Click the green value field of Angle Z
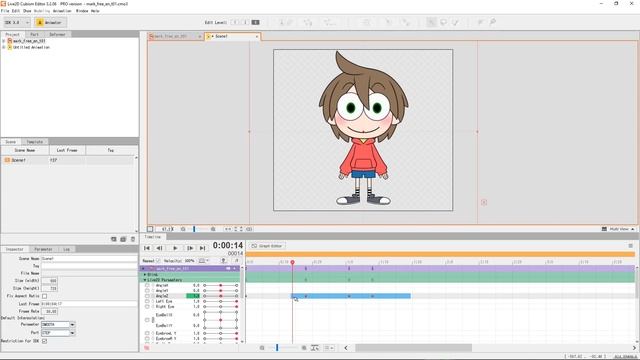Image resolution: width=640 pixels, height=360 pixels. click(x=193, y=296)
